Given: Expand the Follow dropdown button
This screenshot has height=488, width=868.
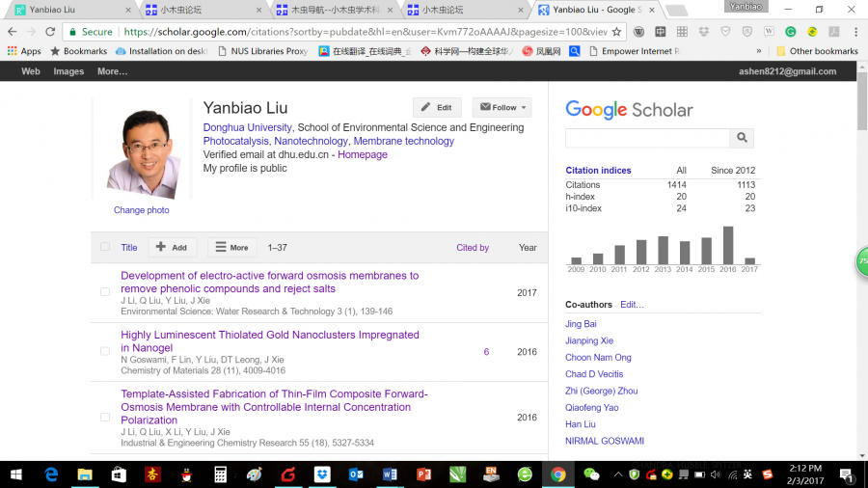Looking at the screenshot, I should click(x=502, y=107).
